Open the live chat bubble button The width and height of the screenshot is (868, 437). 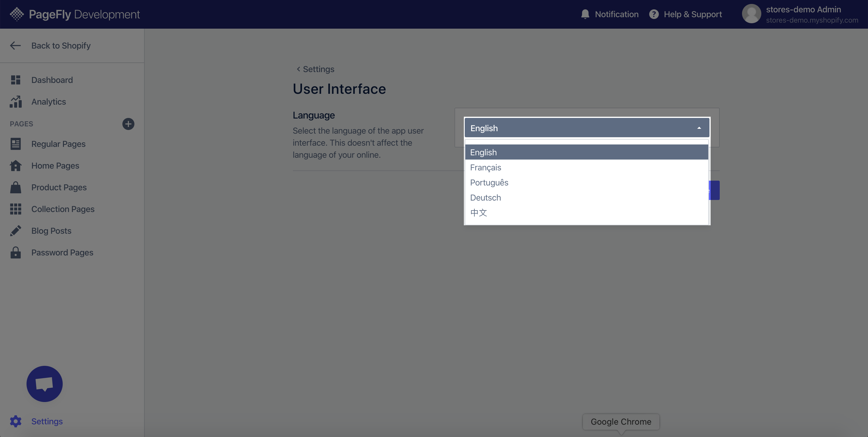[x=45, y=384]
